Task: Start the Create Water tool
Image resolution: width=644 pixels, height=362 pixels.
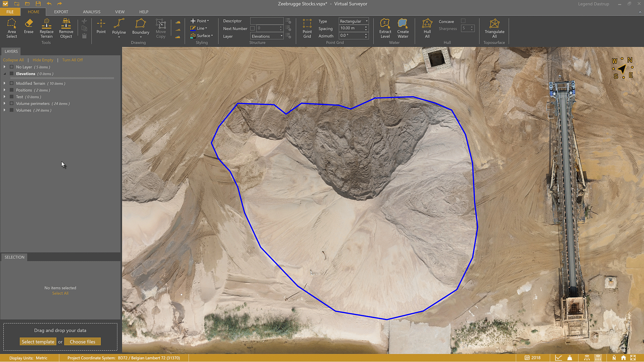Action: click(x=403, y=28)
